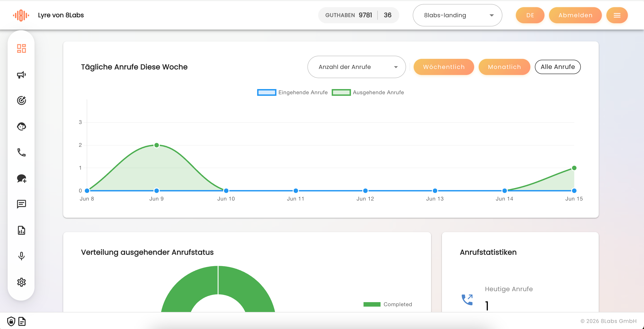This screenshot has height=329, width=644.
Task: Click the blue data point on Jun 10
Action: pyautogui.click(x=226, y=191)
